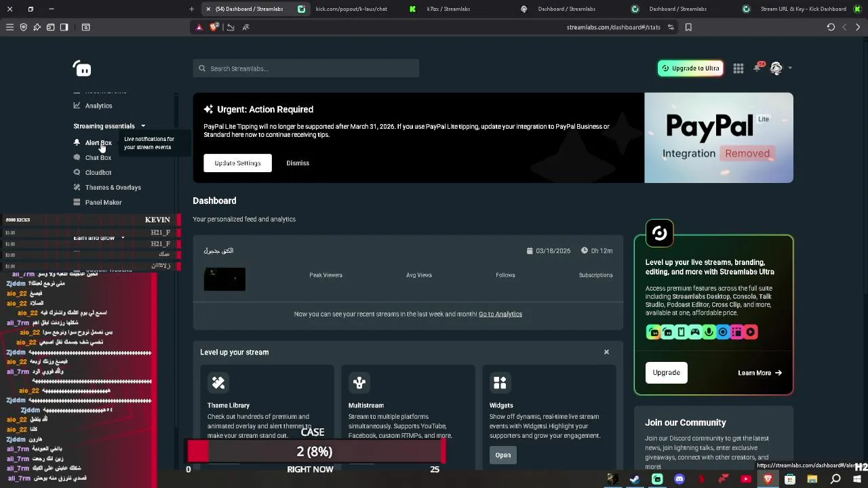Open Streamlabs Desktop from the taskbar
The image size is (868, 488).
657,479
